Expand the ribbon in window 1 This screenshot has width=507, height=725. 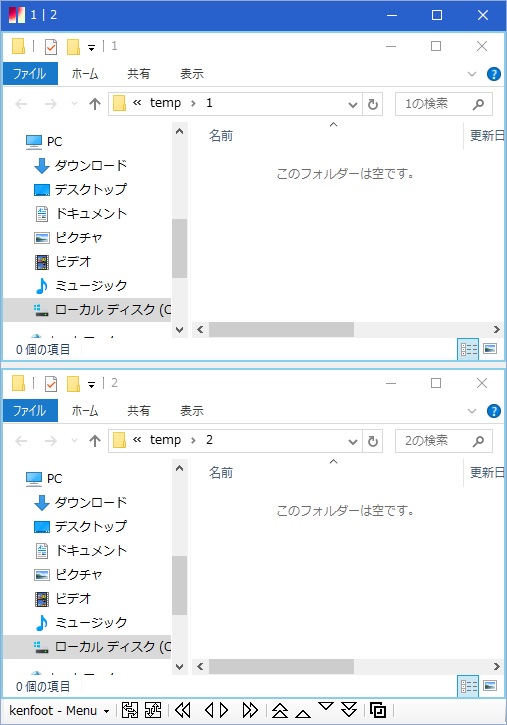point(472,74)
